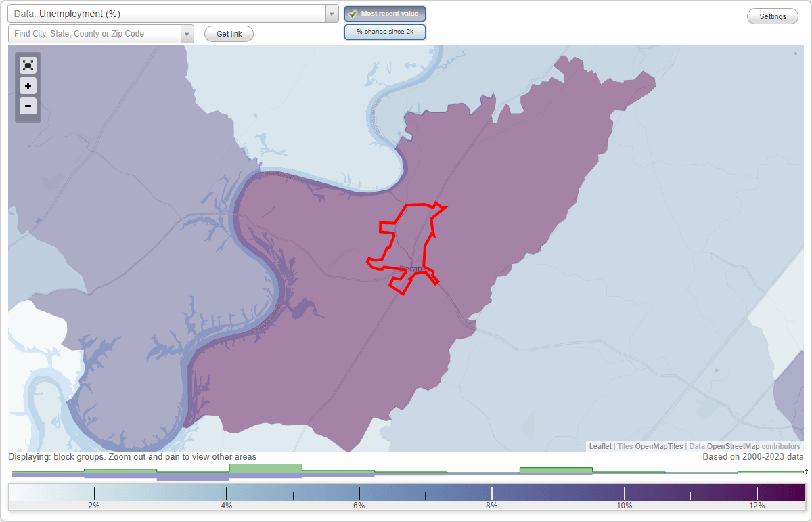
Task: Click the Decatur label on the map
Action: tap(413, 269)
